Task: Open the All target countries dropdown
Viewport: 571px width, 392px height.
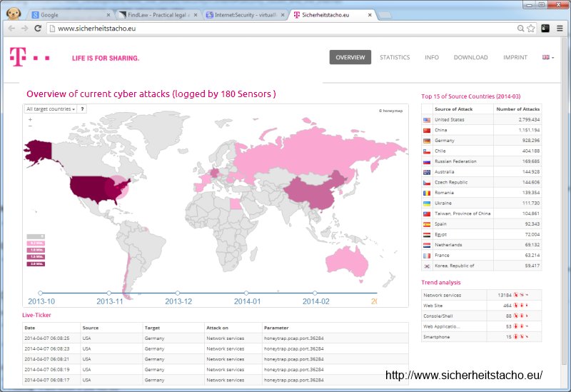Action: [x=51, y=109]
